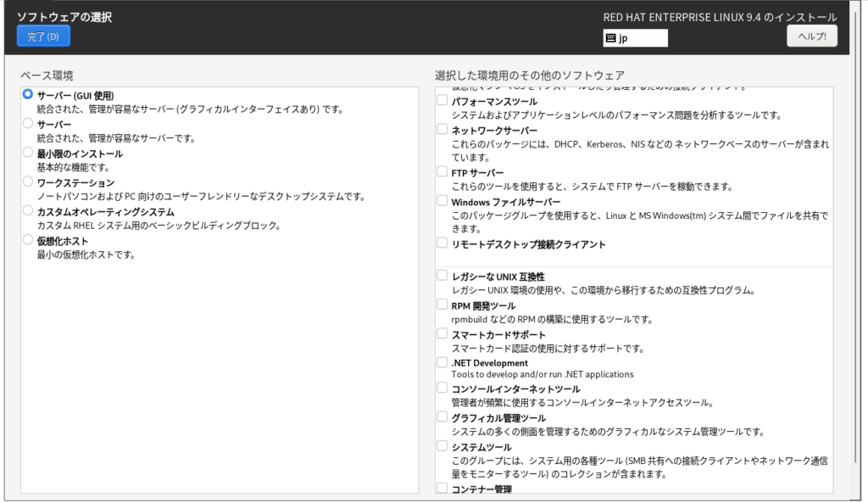Viewport: 868px width, 503px height.
Task: Enable システムツール checkbox
Action: [442, 446]
